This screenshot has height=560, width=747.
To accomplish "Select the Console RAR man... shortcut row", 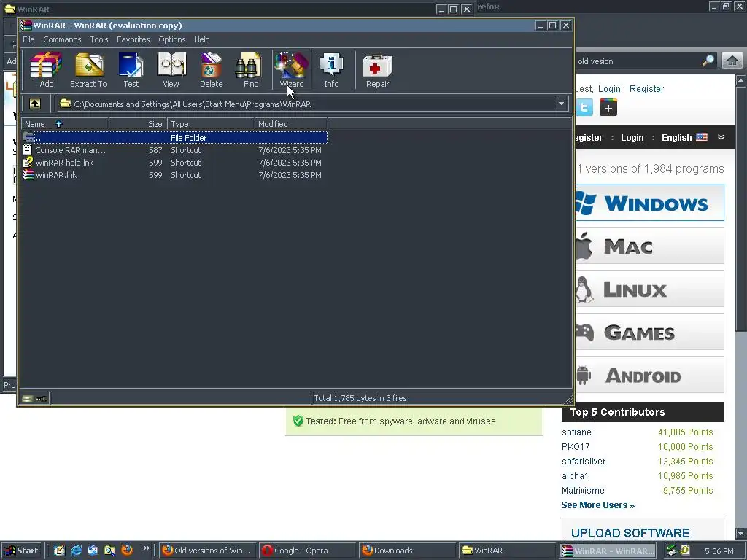I will tap(174, 150).
